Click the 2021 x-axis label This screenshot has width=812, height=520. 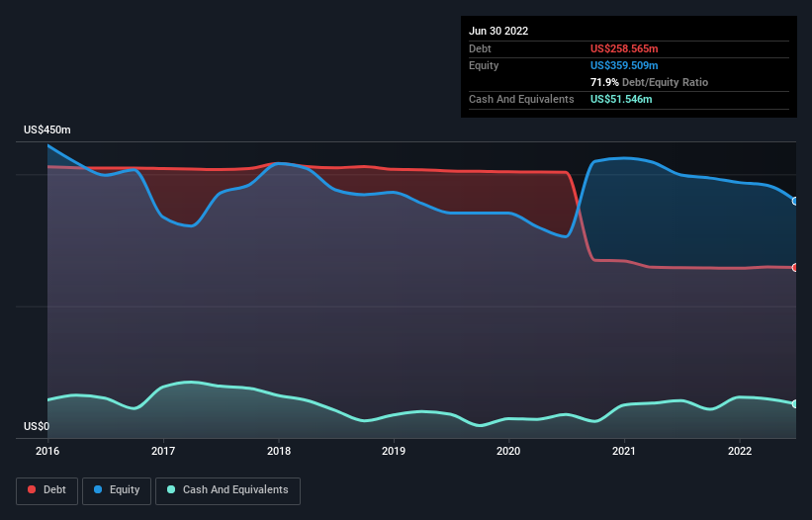[624, 451]
